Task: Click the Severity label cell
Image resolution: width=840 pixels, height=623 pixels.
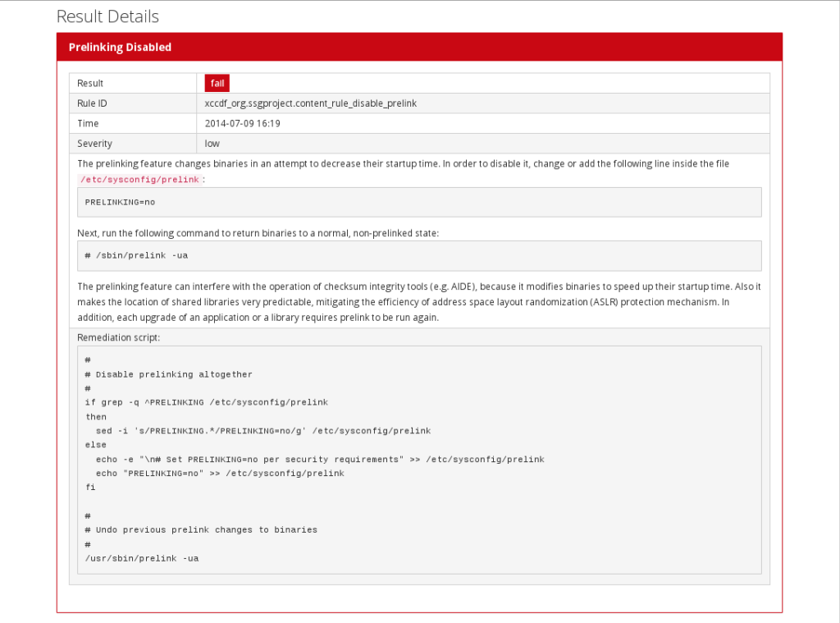Action: pos(133,144)
